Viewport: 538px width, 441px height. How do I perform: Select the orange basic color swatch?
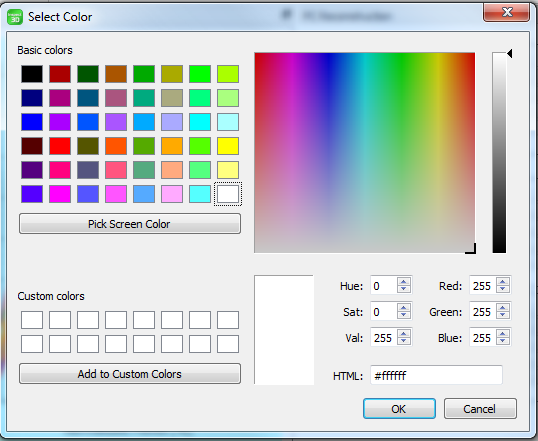(x=172, y=146)
